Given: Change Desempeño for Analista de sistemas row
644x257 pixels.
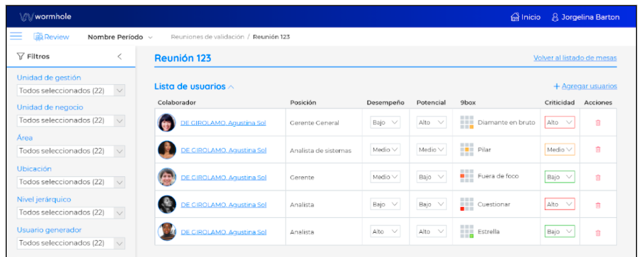Looking at the screenshot, I should (385, 149).
